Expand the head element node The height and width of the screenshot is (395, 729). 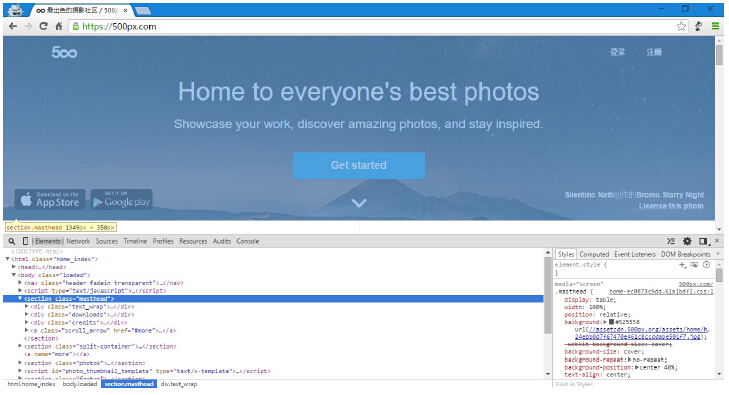tap(14, 267)
